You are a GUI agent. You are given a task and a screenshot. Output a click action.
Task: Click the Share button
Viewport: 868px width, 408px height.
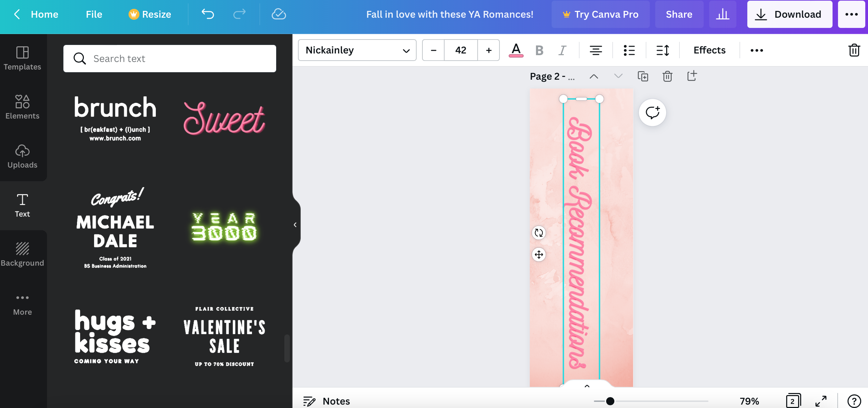pos(678,14)
